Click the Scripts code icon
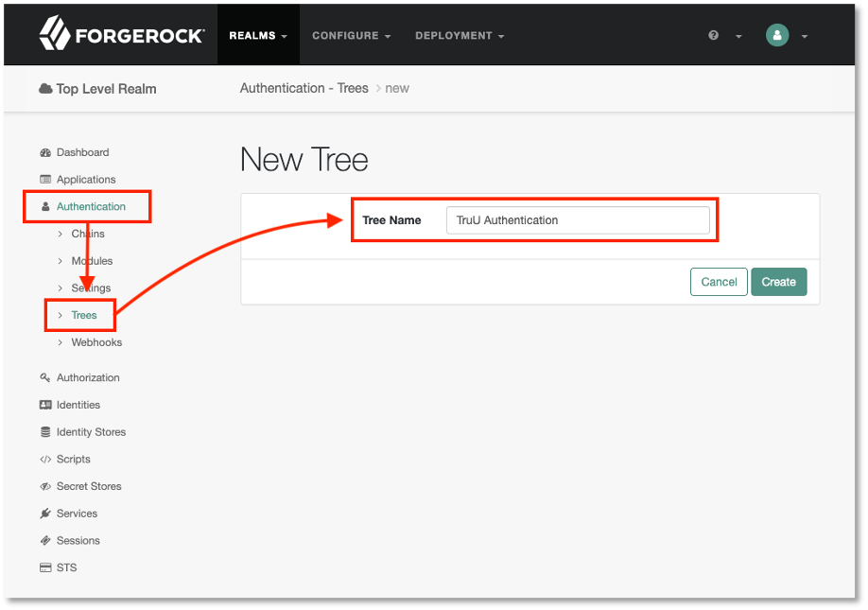868x610 pixels. click(x=45, y=459)
